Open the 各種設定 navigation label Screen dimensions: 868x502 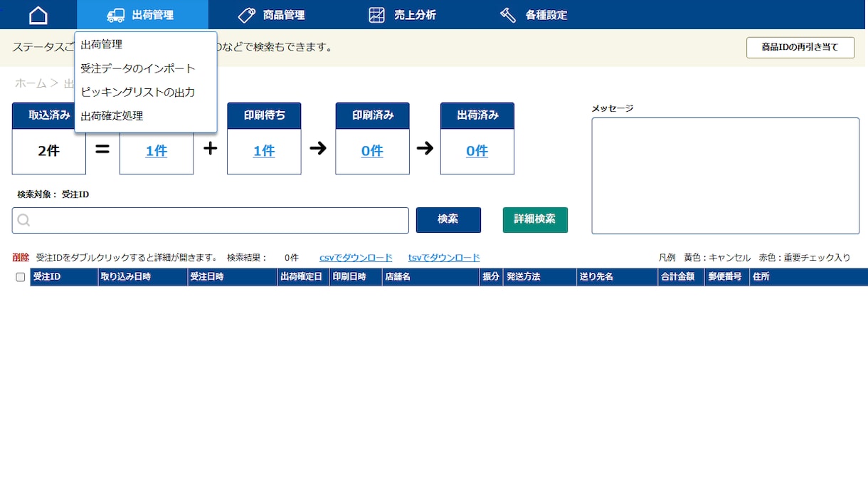546,15
